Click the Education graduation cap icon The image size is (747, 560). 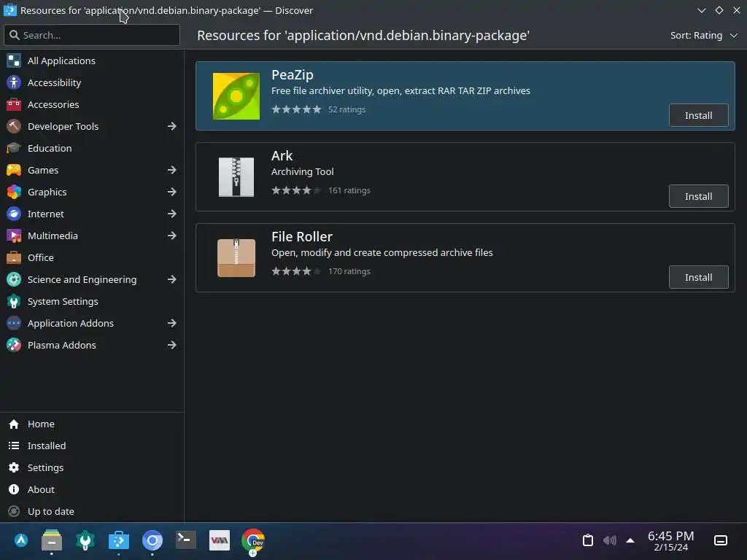pyautogui.click(x=14, y=148)
